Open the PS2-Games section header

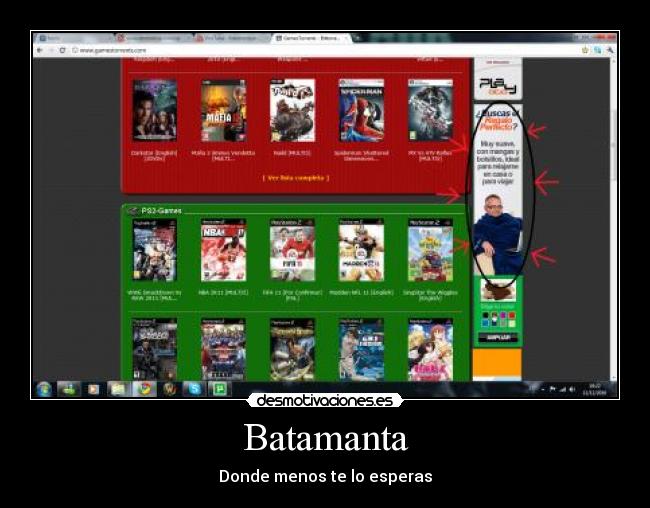click(x=161, y=211)
